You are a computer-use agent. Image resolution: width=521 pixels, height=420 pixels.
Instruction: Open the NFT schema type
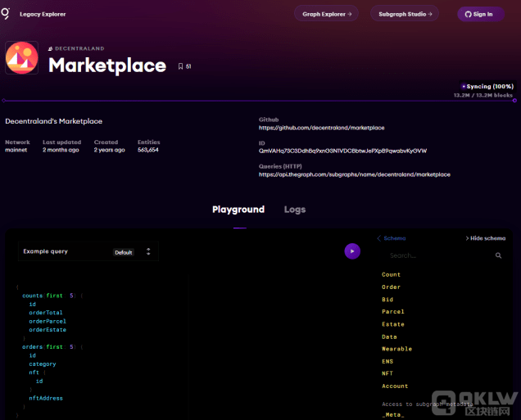pyautogui.click(x=387, y=373)
